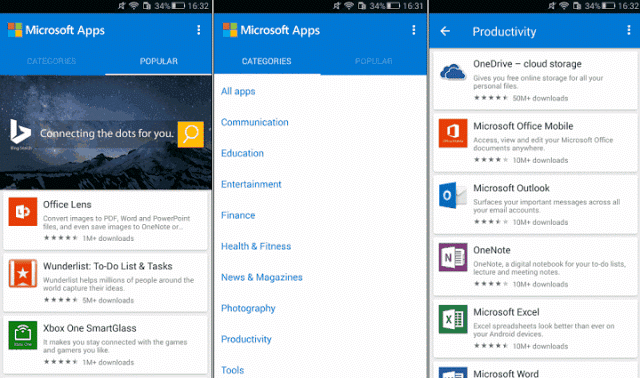
Task: Open Wunderlist: To-Do List & Tasks title
Action: coord(108,266)
